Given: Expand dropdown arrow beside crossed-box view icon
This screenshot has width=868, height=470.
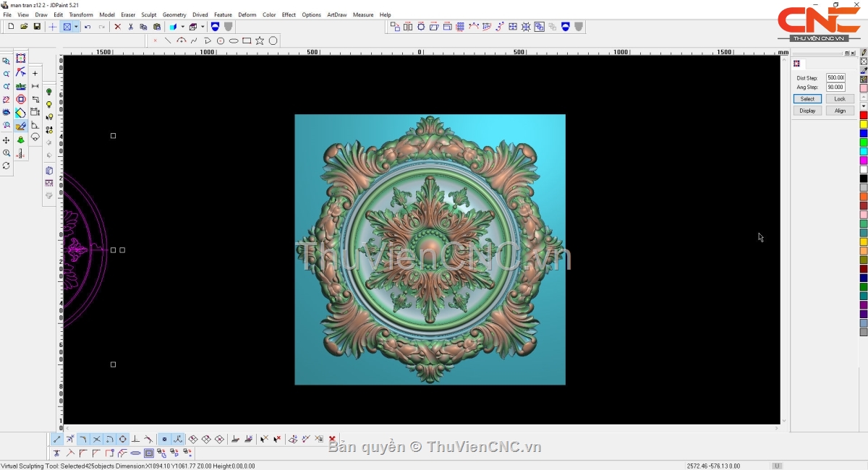Looking at the screenshot, I should tap(76, 27).
